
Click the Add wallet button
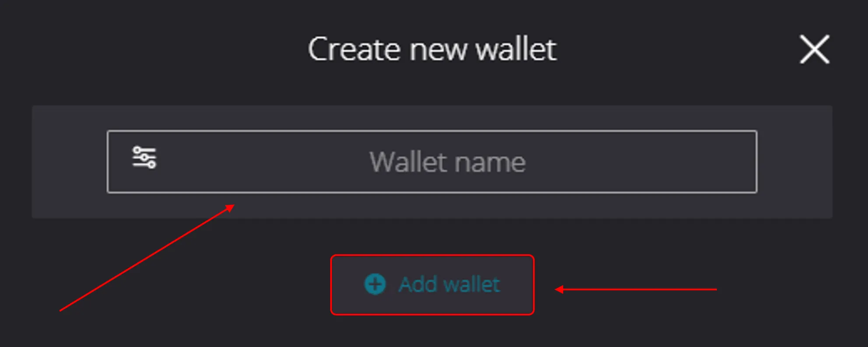tap(432, 284)
